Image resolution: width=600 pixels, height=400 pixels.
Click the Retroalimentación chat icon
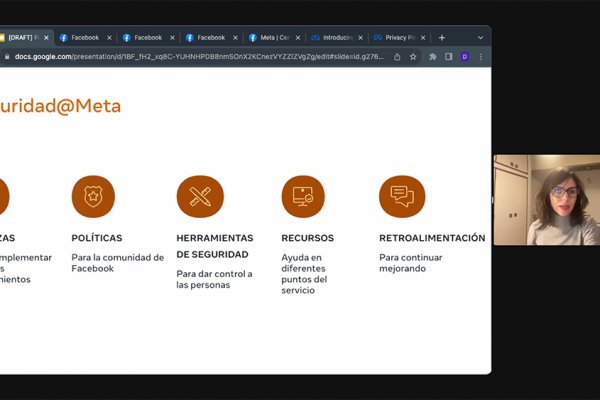pyautogui.click(x=402, y=196)
